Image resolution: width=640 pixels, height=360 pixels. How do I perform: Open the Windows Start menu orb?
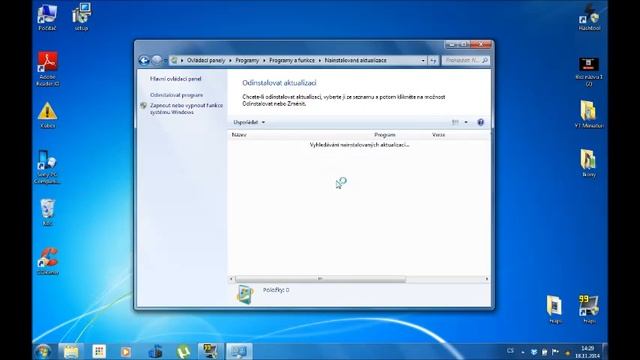point(43,351)
